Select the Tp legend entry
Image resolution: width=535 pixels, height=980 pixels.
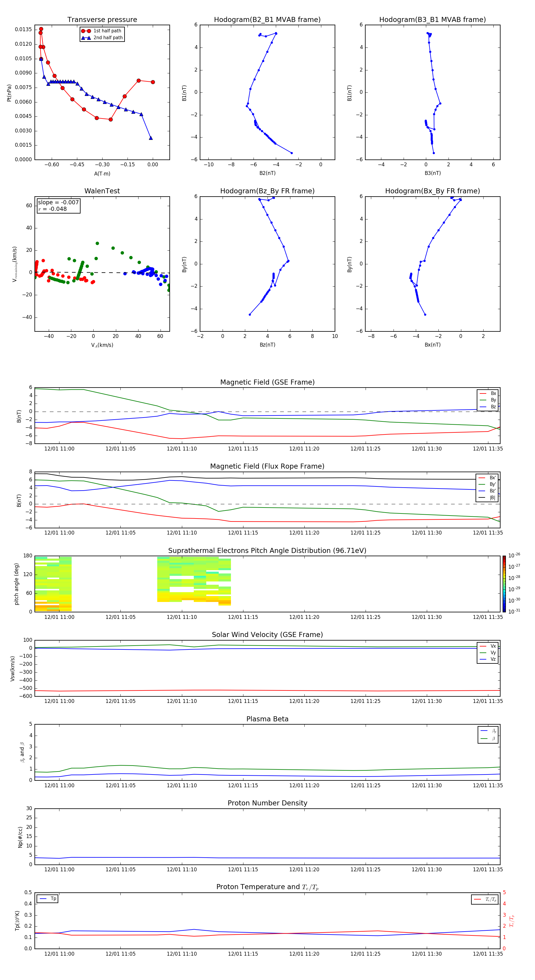48,899
